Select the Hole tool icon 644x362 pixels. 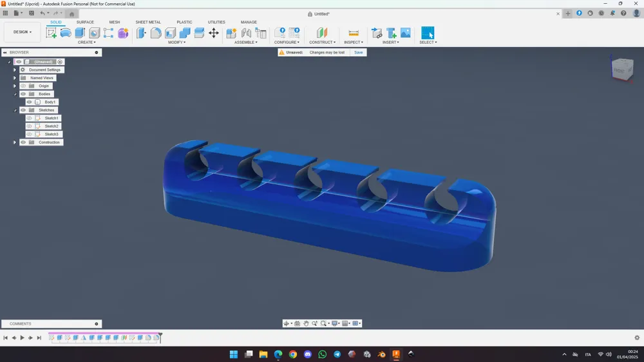pos(94,33)
